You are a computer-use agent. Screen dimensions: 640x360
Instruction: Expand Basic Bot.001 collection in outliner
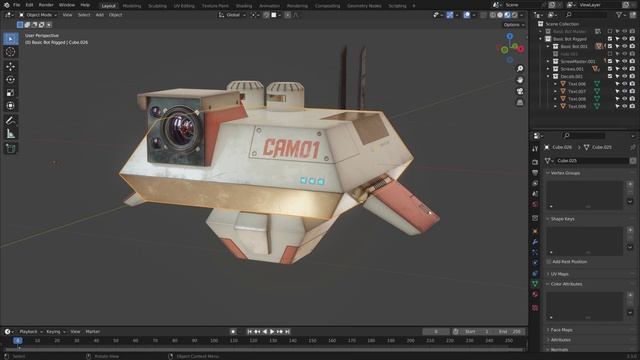[x=548, y=47]
